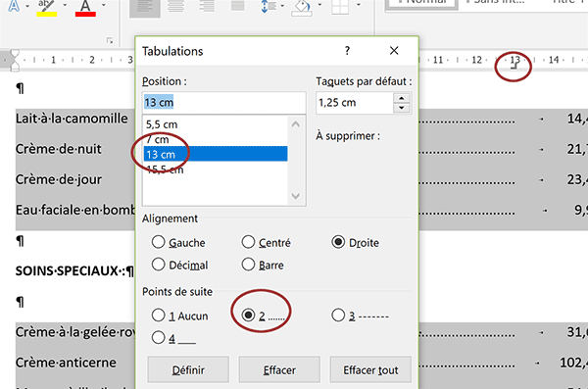Click the help question mark in Tabulations
The height and width of the screenshot is (389, 588).
click(x=347, y=50)
